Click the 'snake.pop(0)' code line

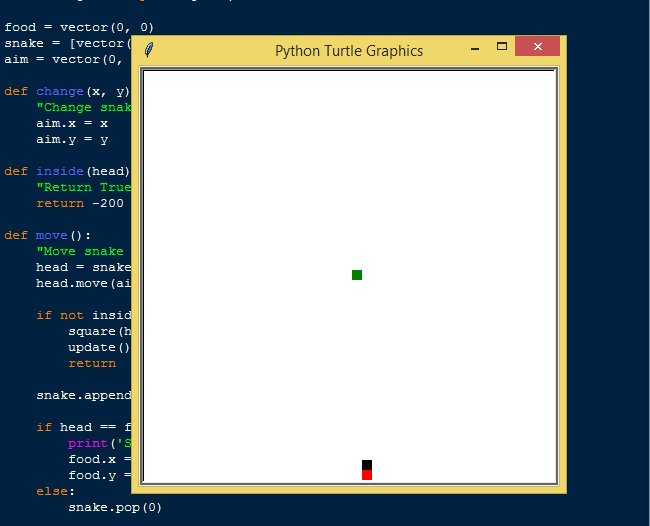click(115, 507)
